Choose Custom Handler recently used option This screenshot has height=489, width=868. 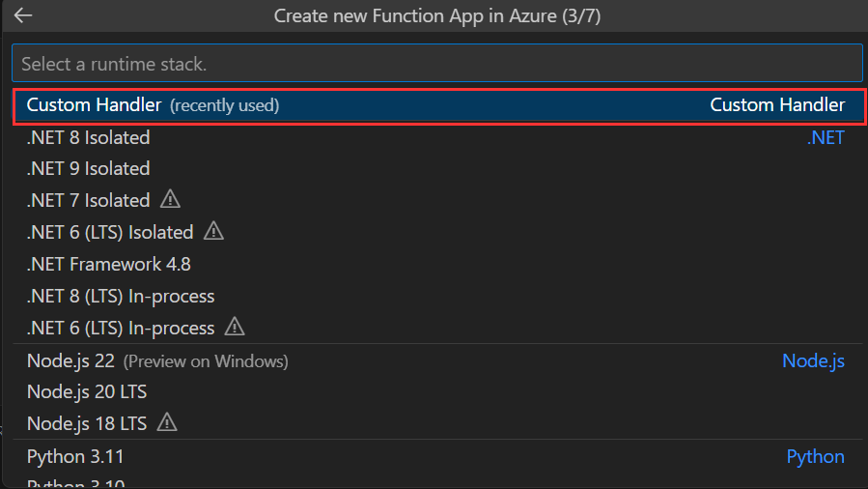click(439, 105)
